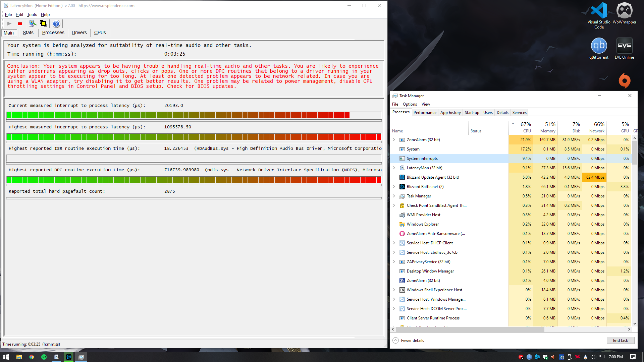
Task: Open the volume speaker tray icon
Action: tap(593, 357)
